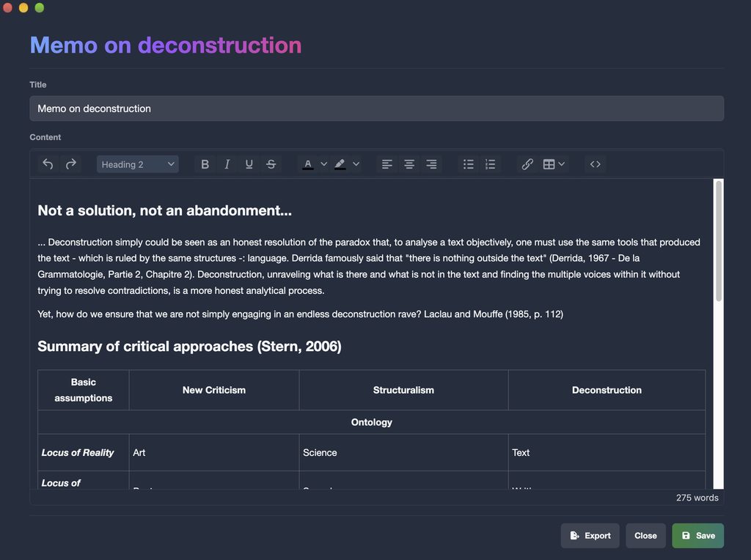751x560 pixels.
Task: Click the heading 'Not a solution, not an abandonment...'
Action: pyautogui.click(x=165, y=210)
